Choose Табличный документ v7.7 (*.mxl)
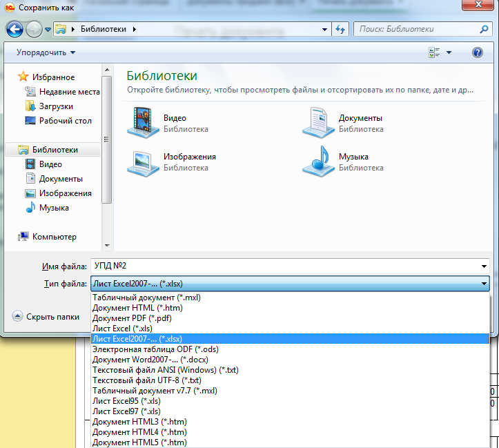499x448 pixels. click(x=290, y=391)
